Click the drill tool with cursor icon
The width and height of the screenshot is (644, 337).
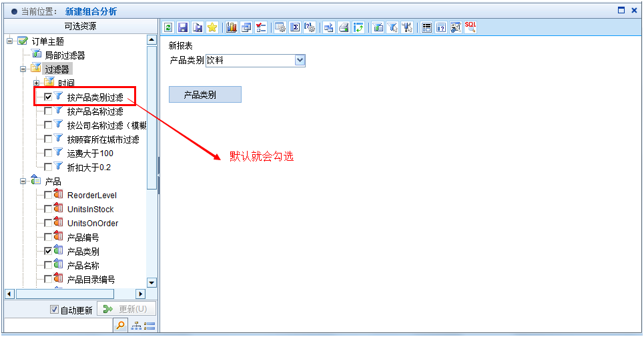point(407,27)
